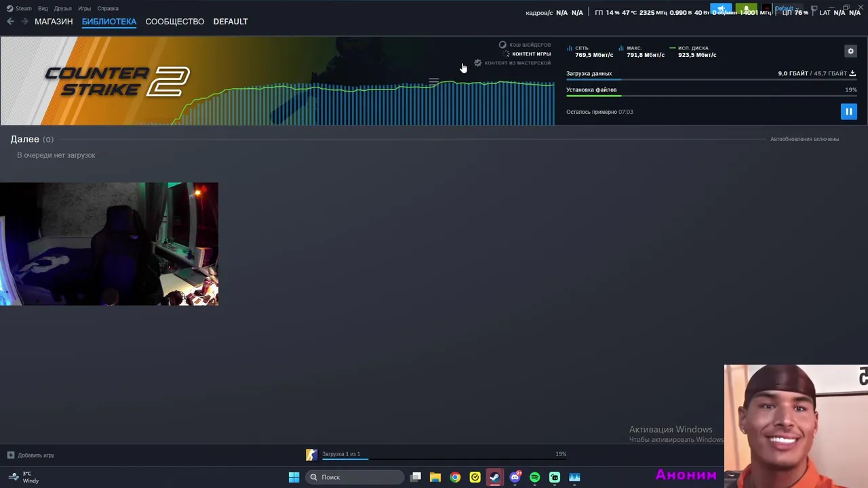Click the Steam taskbar icon
868x488 pixels.
click(x=494, y=477)
